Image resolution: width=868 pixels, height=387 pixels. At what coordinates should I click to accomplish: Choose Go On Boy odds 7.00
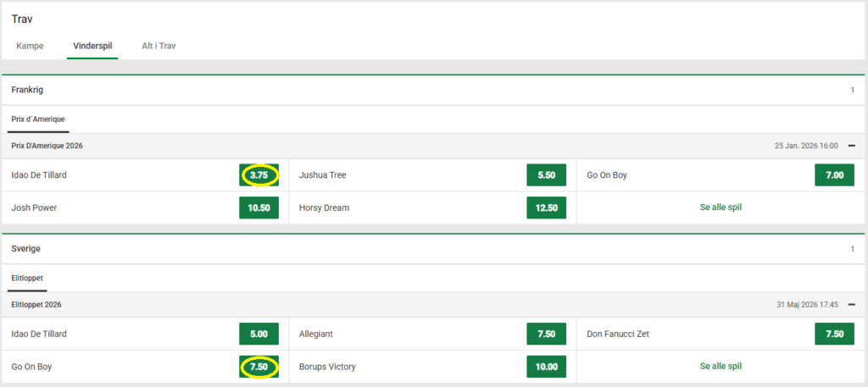834,175
